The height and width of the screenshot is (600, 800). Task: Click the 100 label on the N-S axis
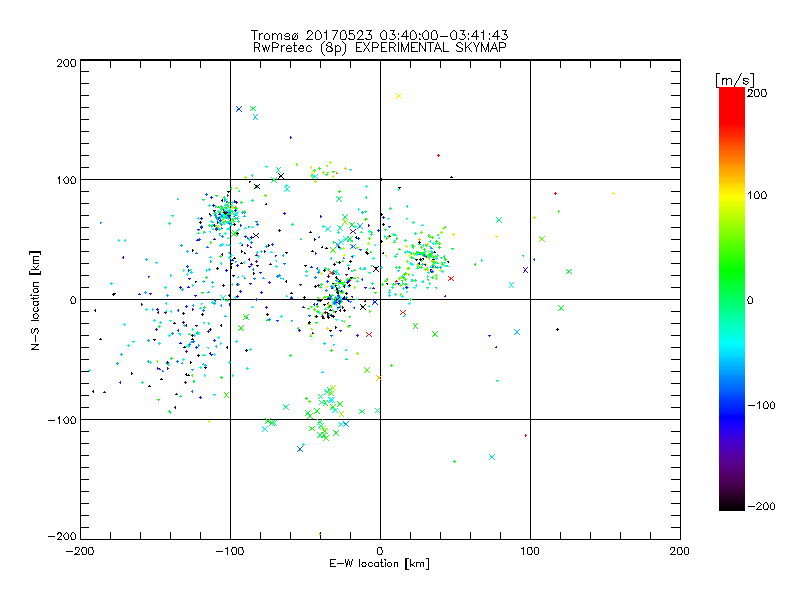click(x=66, y=180)
